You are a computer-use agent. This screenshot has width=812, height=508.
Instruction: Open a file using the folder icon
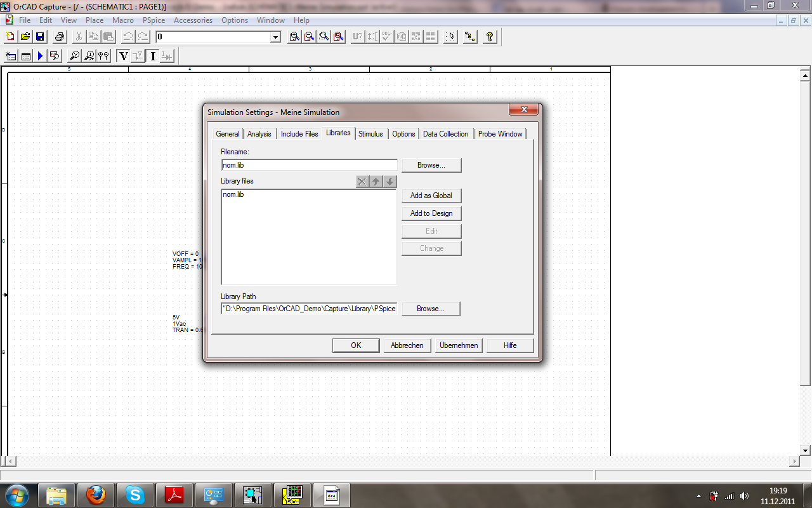click(25, 37)
